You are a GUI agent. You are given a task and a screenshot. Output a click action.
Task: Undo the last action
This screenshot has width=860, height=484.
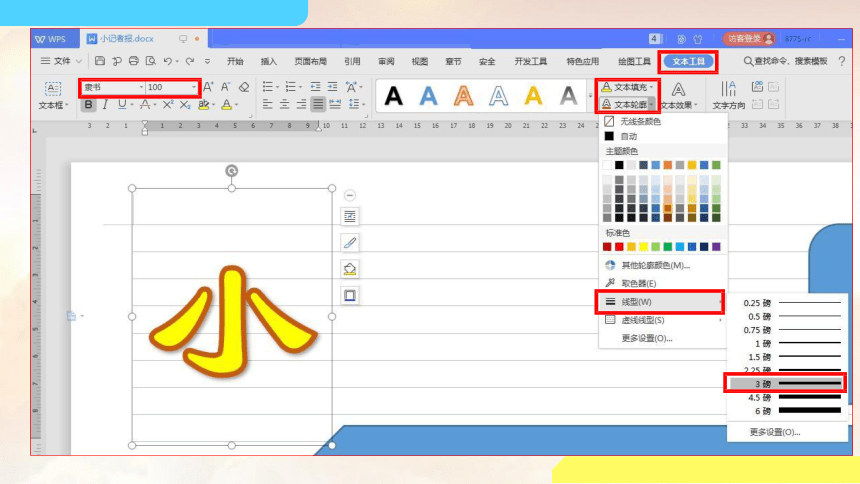[168, 61]
